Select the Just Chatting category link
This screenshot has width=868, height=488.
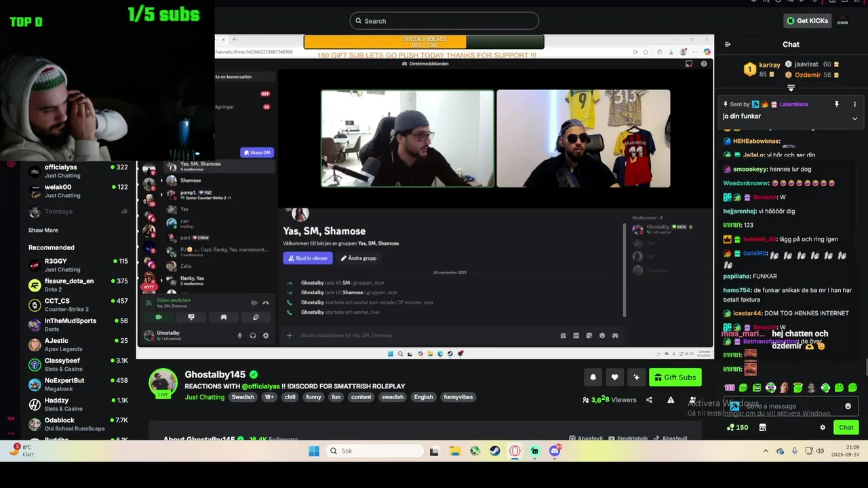pos(205,397)
